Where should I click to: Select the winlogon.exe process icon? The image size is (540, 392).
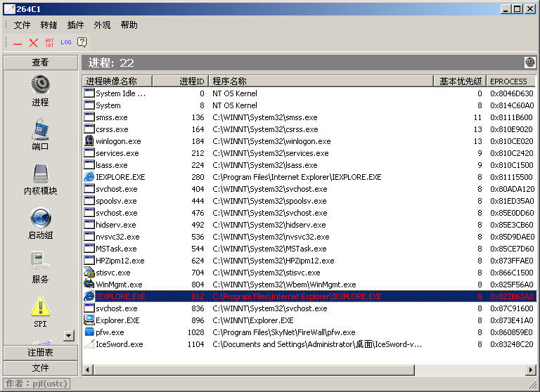click(x=89, y=141)
